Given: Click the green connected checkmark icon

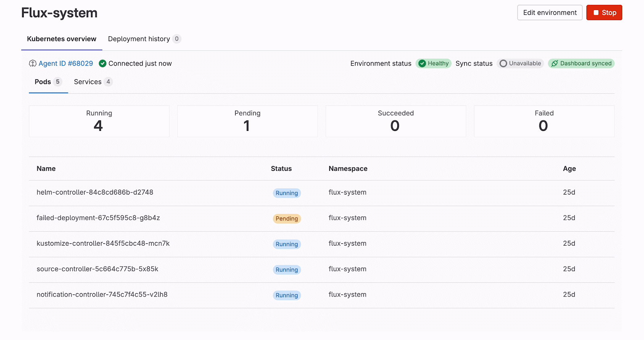Looking at the screenshot, I should 103,64.
